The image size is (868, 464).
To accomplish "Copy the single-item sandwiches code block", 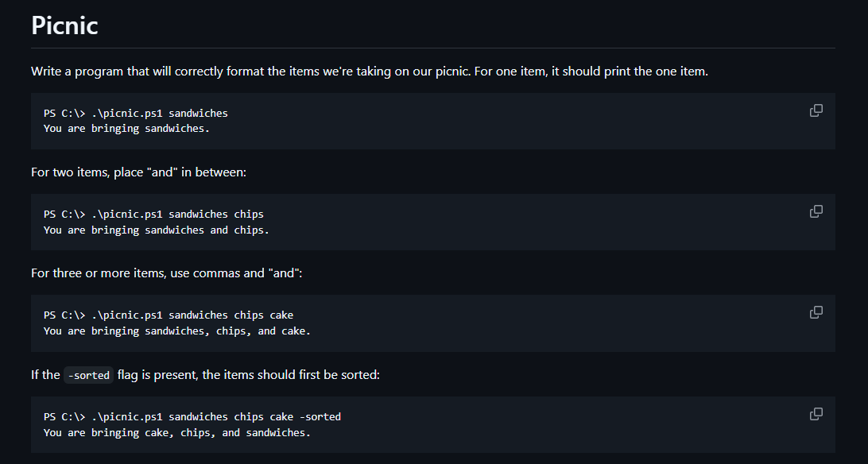I will (816, 110).
